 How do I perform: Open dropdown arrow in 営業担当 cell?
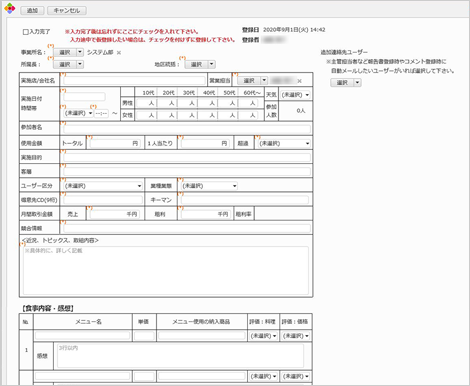[264, 81]
